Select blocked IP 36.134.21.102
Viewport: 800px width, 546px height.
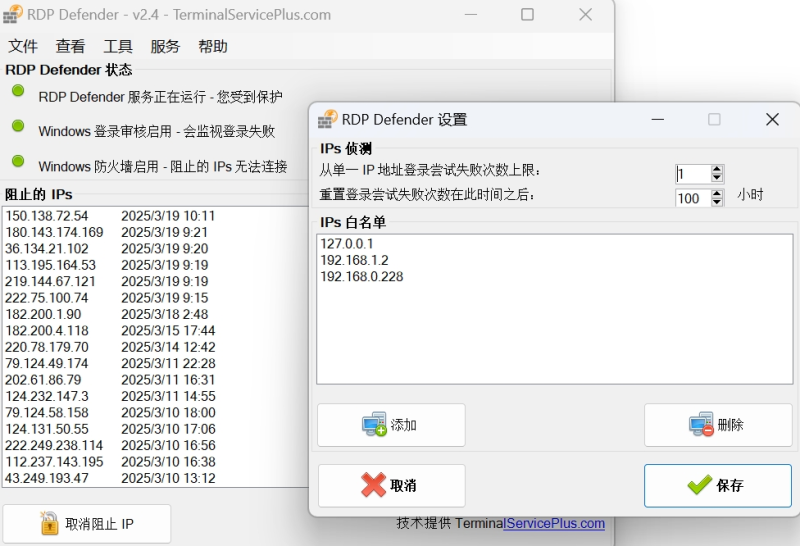(46, 249)
